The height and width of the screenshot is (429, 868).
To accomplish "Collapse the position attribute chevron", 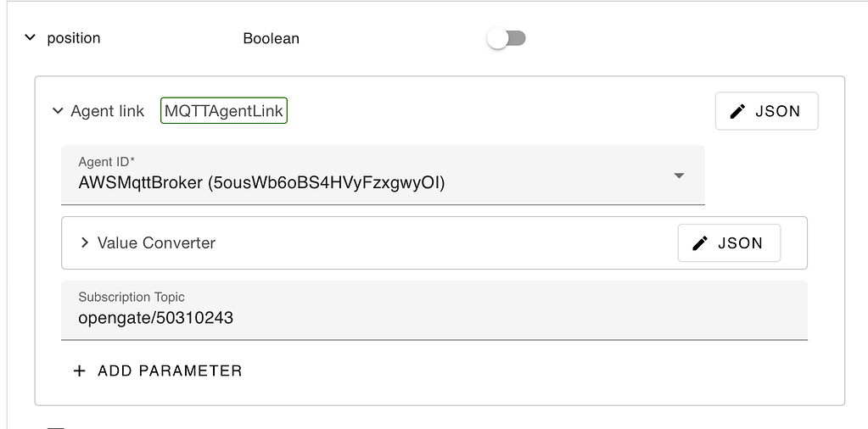I will click(x=31, y=38).
